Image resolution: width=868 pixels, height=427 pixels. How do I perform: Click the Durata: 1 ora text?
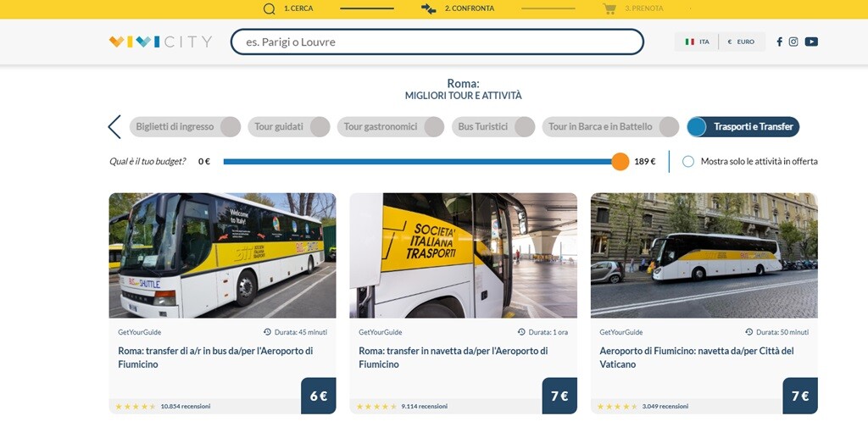point(548,332)
